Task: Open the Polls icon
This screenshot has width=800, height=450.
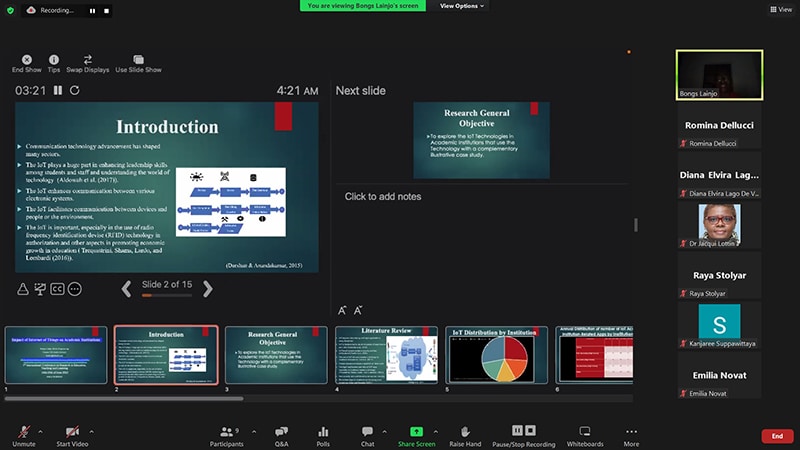Action: 323,432
